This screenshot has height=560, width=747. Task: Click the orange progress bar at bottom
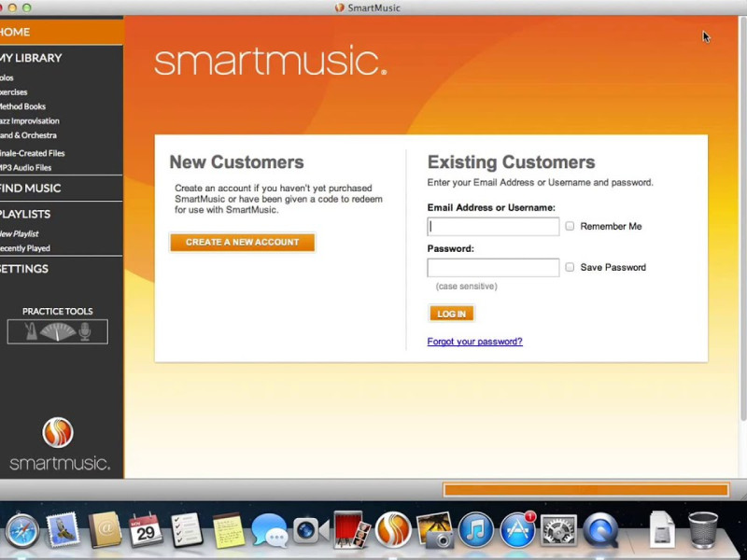tap(586, 490)
